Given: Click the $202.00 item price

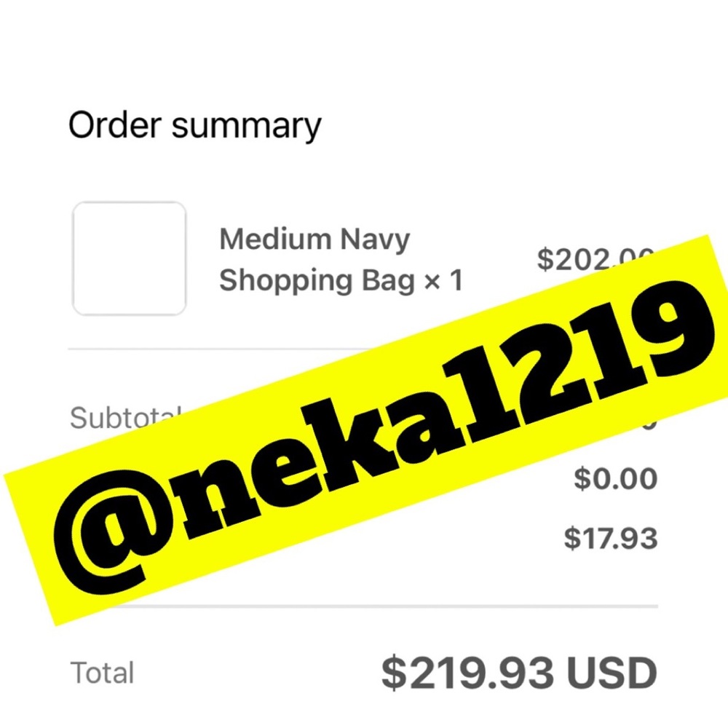Looking at the screenshot, I should (x=596, y=258).
